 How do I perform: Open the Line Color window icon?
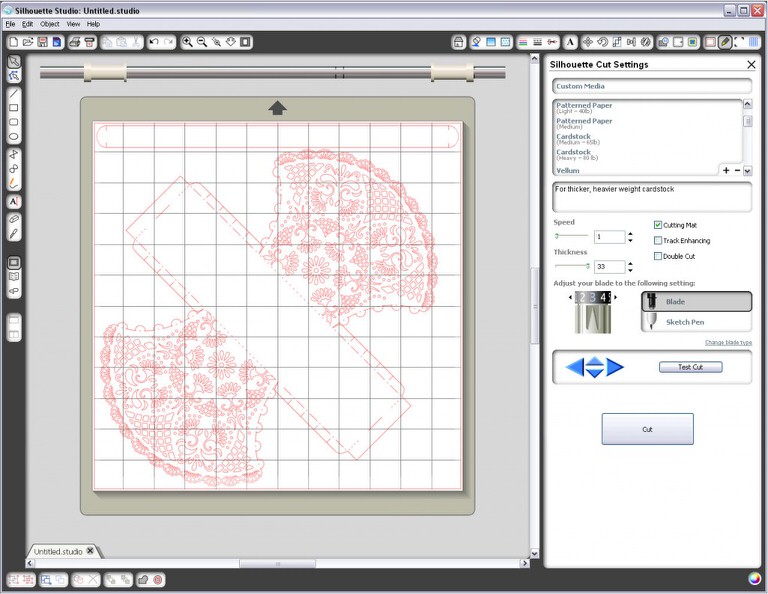(523, 43)
